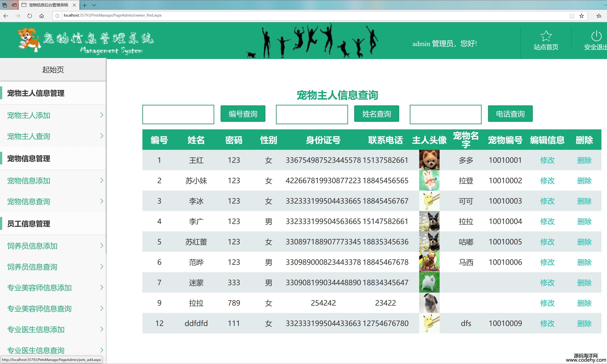Close the 宠物信息后台管理系统 tab
This screenshot has width=607, height=364.
pos(74,5)
